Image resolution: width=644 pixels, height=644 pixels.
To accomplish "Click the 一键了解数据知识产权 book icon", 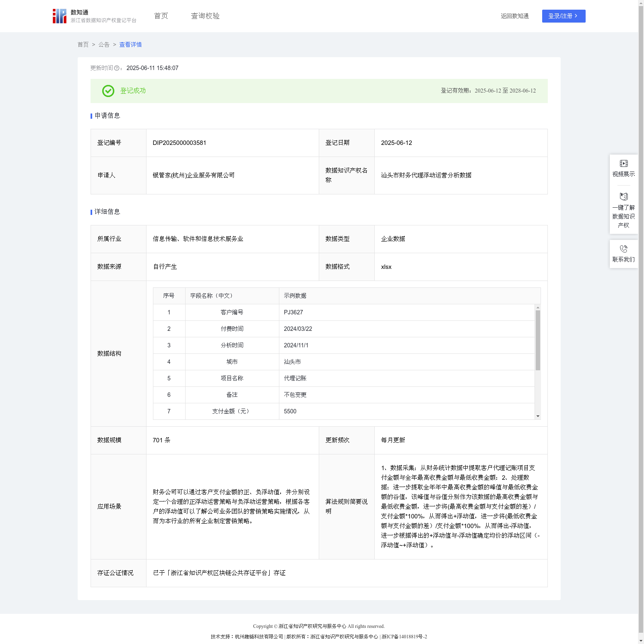I will tap(623, 197).
